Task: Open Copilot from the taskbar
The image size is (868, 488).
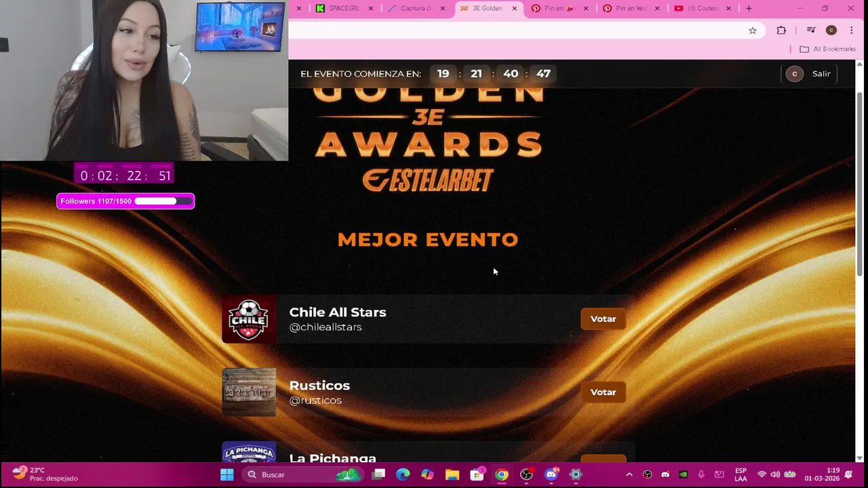Action: [x=427, y=474]
